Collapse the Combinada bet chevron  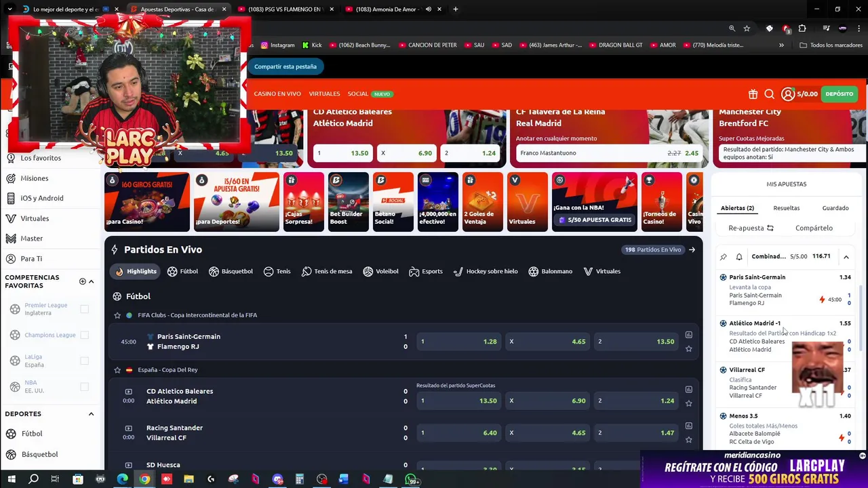[x=846, y=257]
